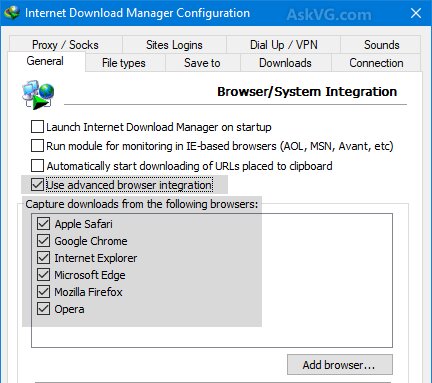This screenshot has height=383, width=432.
Task: Uncheck Apple Safari in browser list
Action: click(43, 224)
